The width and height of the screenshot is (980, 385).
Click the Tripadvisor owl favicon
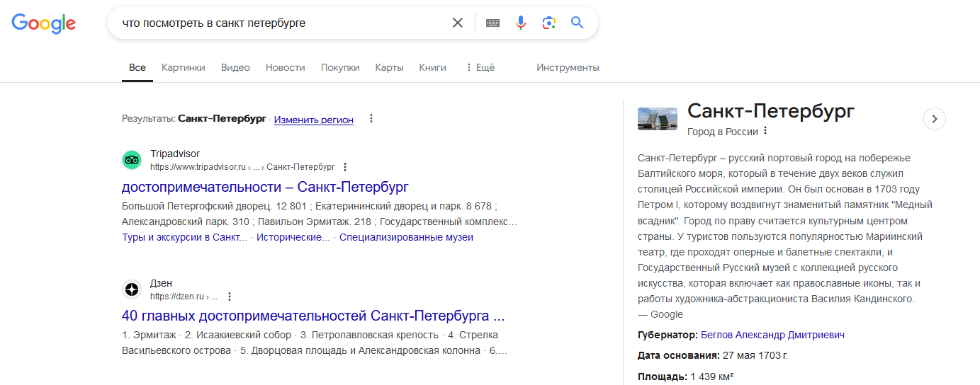132,160
